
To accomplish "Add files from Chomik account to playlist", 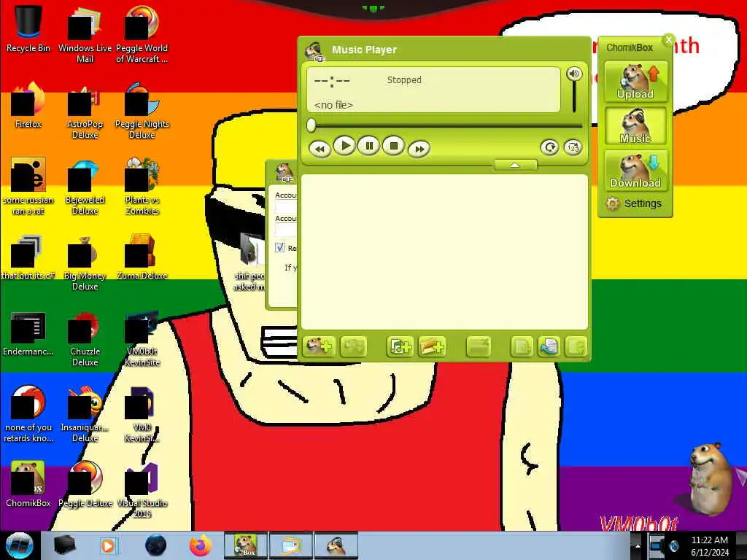I will click(x=319, y=346).
